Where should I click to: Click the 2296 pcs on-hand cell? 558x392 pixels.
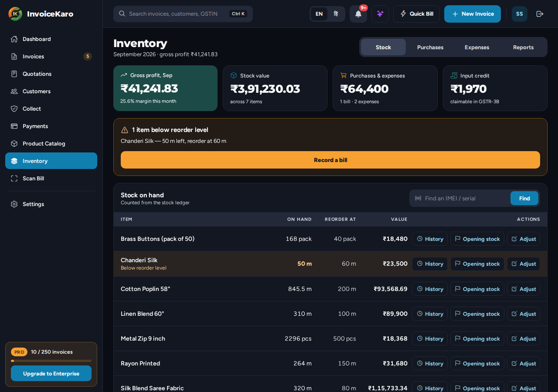[298, 338]
